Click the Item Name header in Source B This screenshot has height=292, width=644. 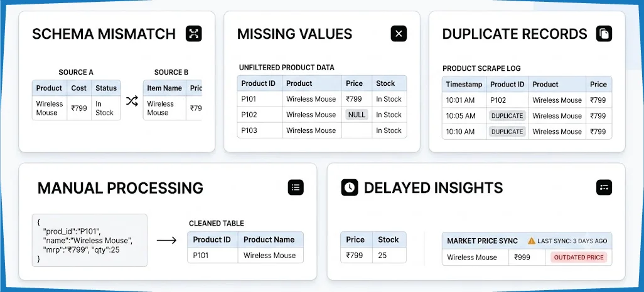[x=164, y=88]
